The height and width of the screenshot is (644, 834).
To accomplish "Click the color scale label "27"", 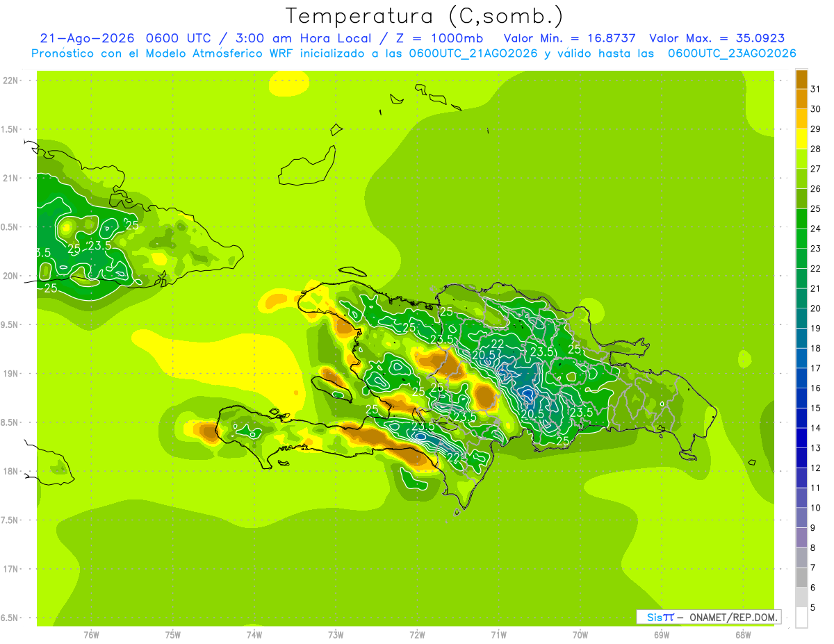I will 815,168.
